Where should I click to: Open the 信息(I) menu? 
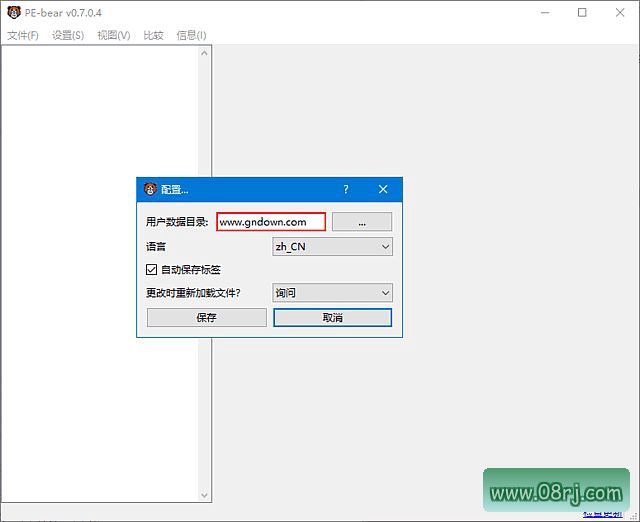tap(191, 35)
